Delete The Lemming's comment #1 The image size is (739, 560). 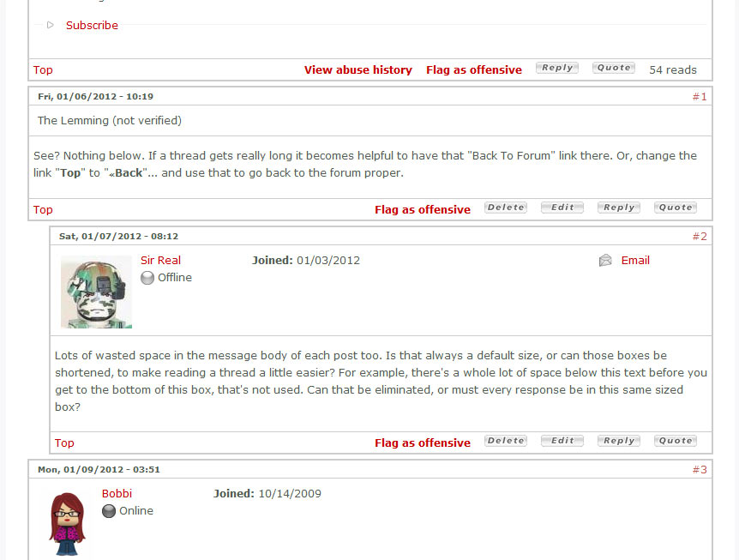pos(506,208)
